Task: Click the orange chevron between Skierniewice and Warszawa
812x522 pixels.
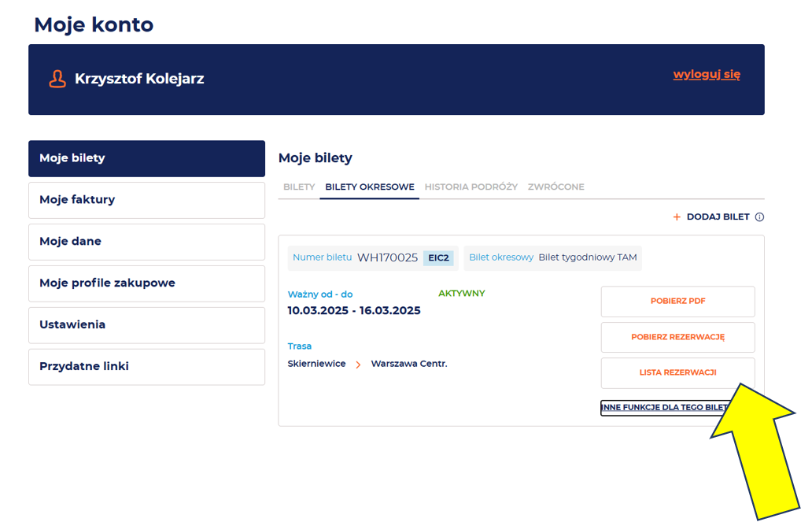Action: 358,365
